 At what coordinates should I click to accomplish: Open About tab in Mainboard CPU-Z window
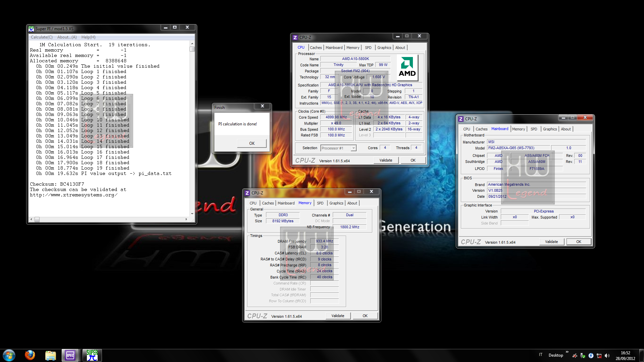(566, 129)
